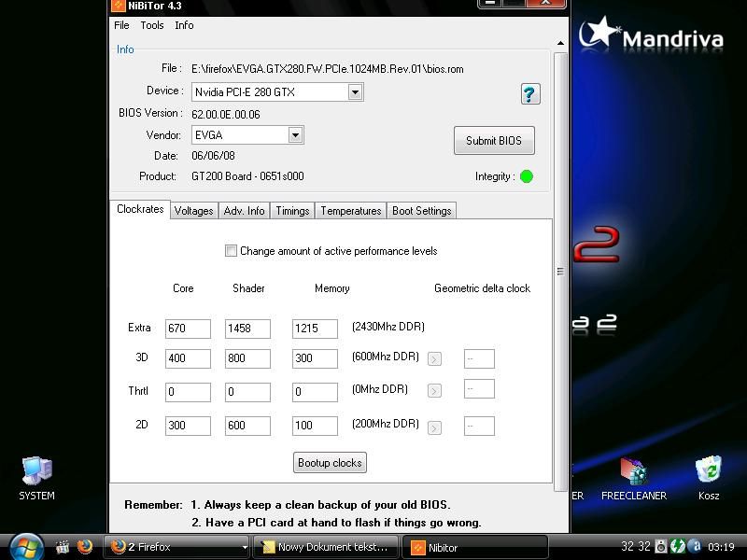
Task: Switch to the Boot Settings tab
Action: 422,211
